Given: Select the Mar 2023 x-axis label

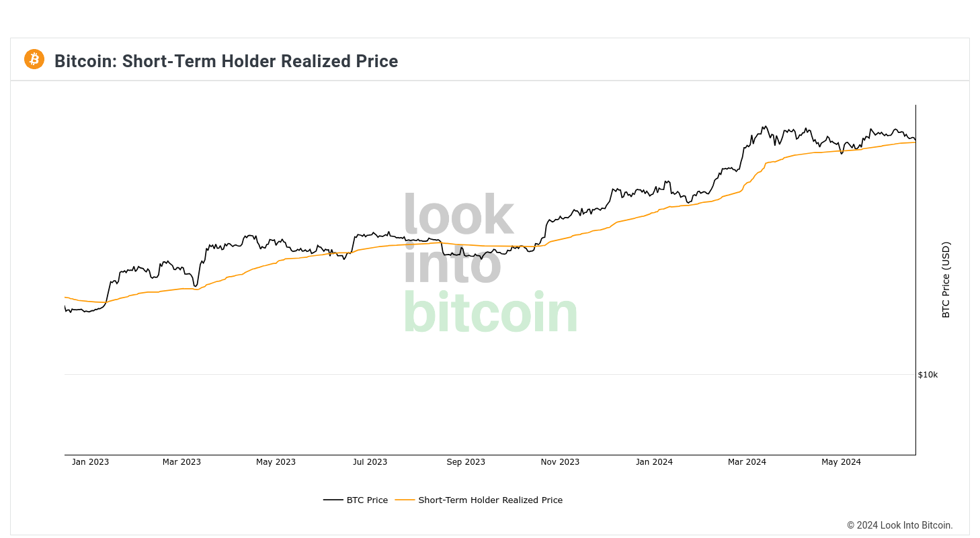Looking at the screenshot, I should [x=181, y=462].
